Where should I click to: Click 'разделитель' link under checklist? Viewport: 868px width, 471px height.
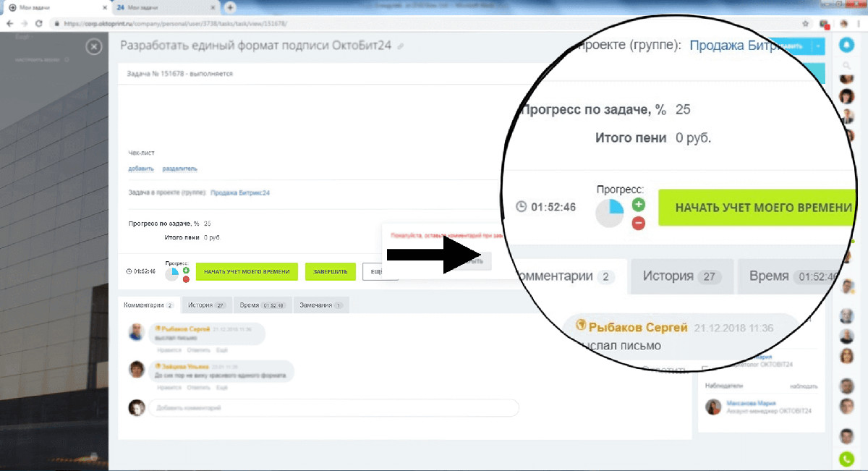[179, 169]
